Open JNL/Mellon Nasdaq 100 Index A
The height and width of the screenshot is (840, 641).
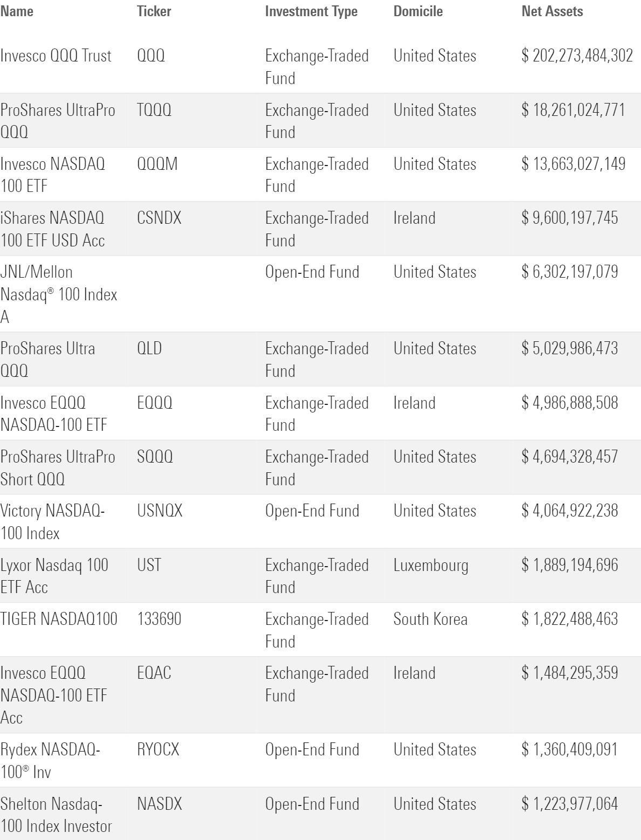pos(58,294)
